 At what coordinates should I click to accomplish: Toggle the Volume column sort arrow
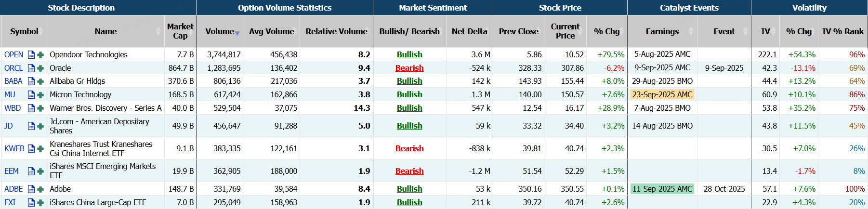pyautogui.click(x=237, y=33)
